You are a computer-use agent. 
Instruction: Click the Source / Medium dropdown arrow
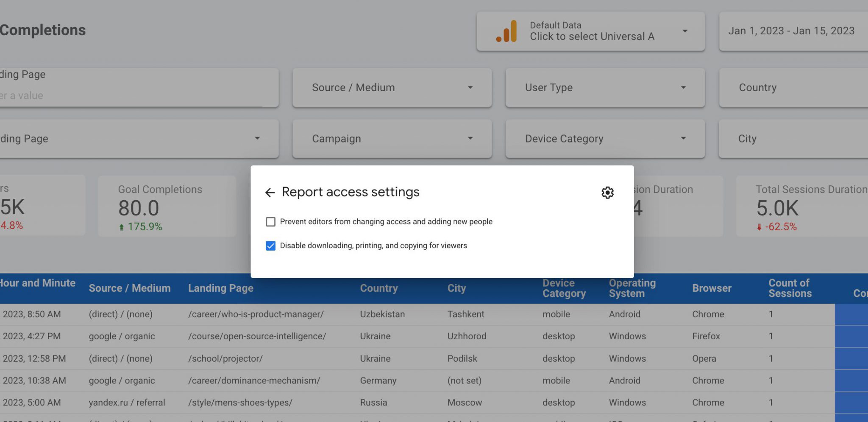[470, 87]
